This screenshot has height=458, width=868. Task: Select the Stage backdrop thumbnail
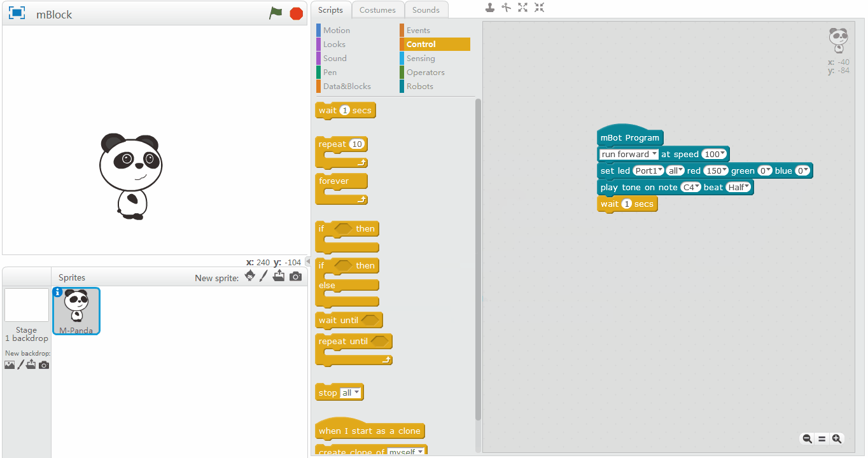27,305
